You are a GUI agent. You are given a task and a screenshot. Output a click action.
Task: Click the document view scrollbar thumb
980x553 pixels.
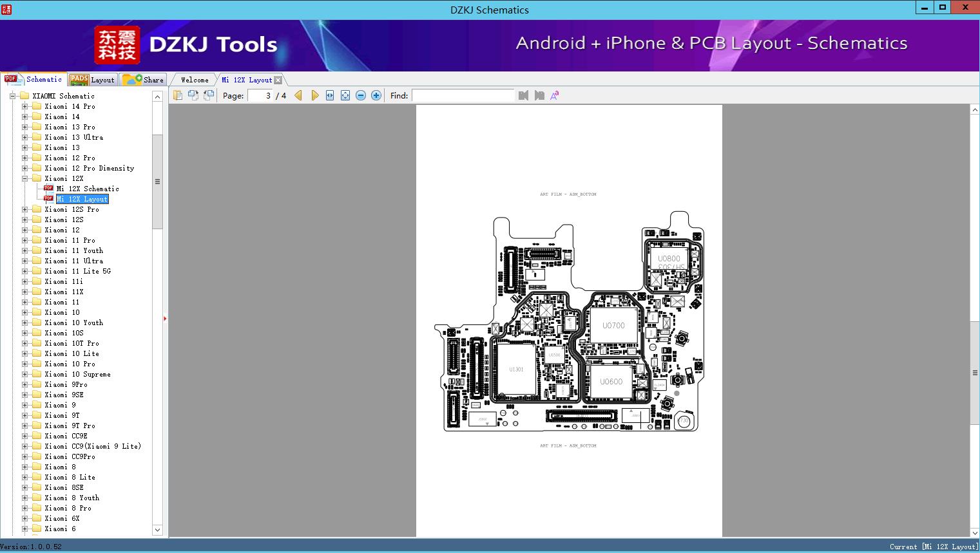(975, 373)
